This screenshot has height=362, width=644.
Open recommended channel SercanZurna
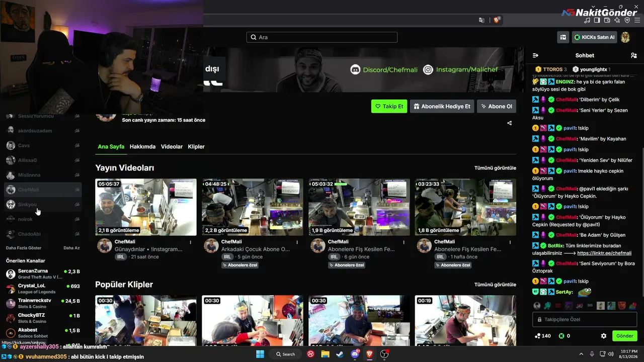42,274
